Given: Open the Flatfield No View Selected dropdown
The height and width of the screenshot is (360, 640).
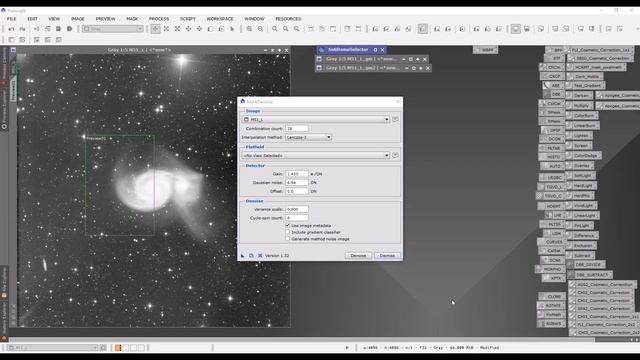Looking at the screenshot, I should tap(316, 155).
